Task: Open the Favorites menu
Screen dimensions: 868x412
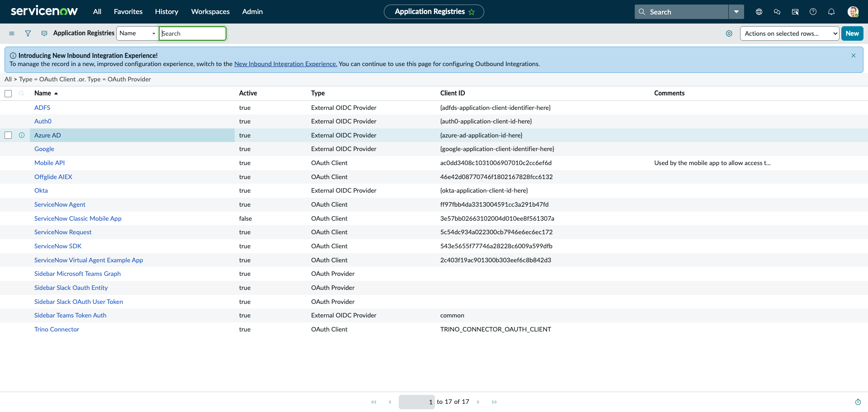Action: coord(128,12)
